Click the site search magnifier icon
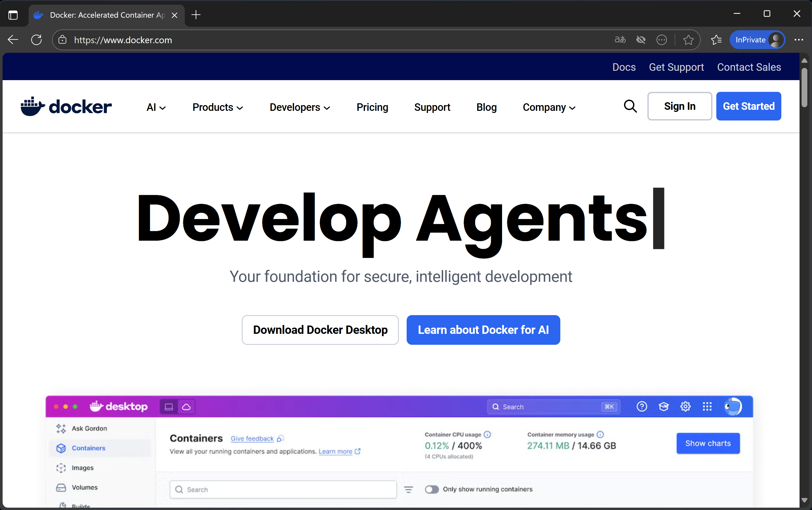Screen dimensions: 812x510 [x=630, y=106]
